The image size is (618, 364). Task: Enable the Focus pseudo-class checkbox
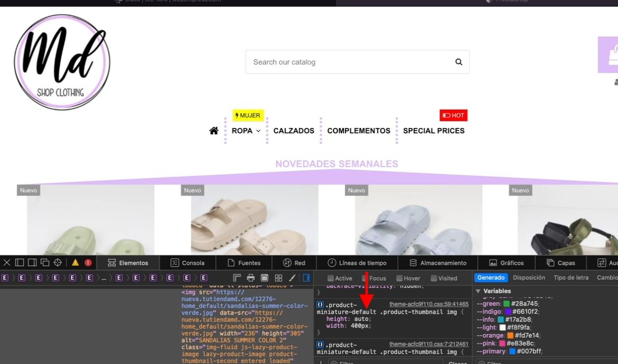[x=365, y=278]
